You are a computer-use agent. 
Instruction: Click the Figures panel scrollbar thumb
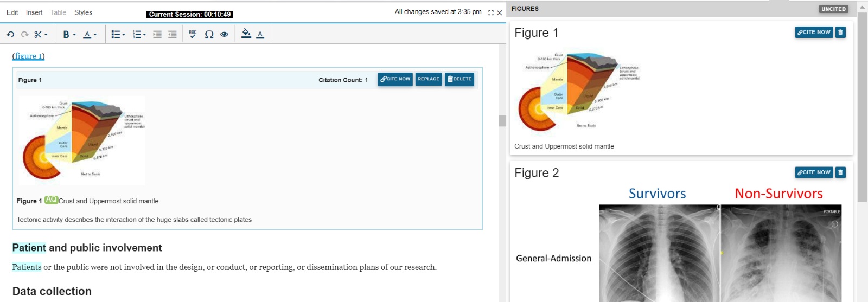(862, 107)
